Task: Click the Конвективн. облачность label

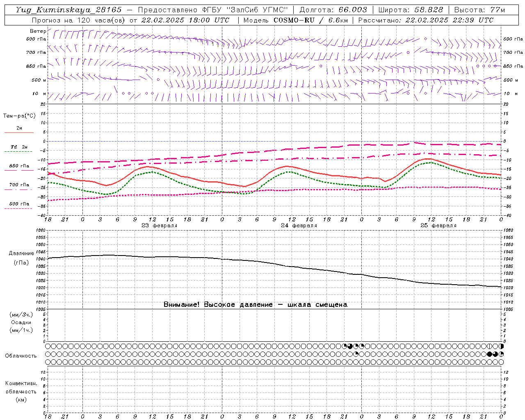Action: coord(21,388)
